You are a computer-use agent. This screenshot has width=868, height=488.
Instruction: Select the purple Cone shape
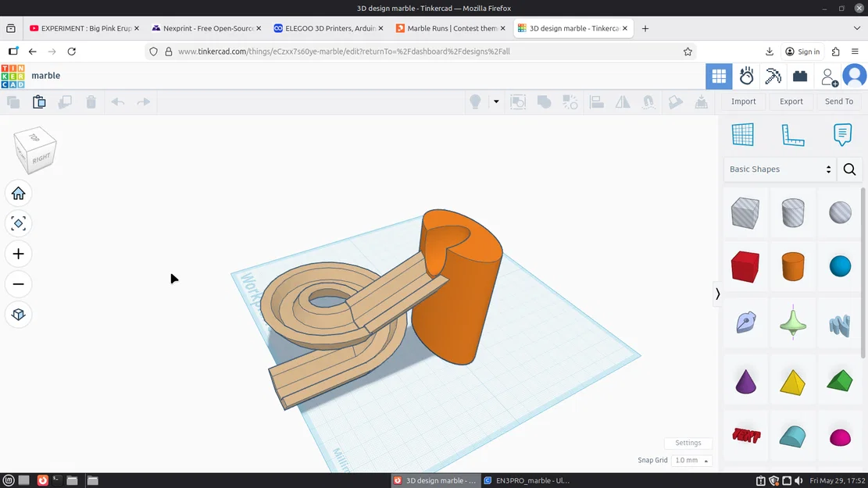tap(745, 381)
